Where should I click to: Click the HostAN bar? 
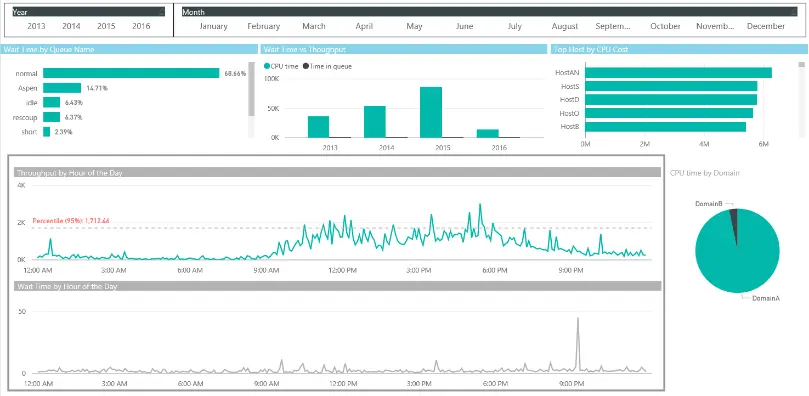click(678, 73)
